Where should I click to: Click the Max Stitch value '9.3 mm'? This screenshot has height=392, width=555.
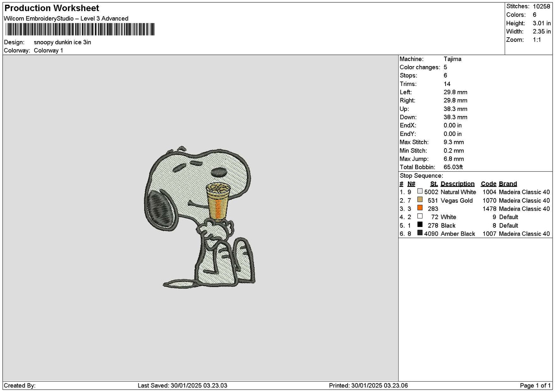tap(454, 142)
